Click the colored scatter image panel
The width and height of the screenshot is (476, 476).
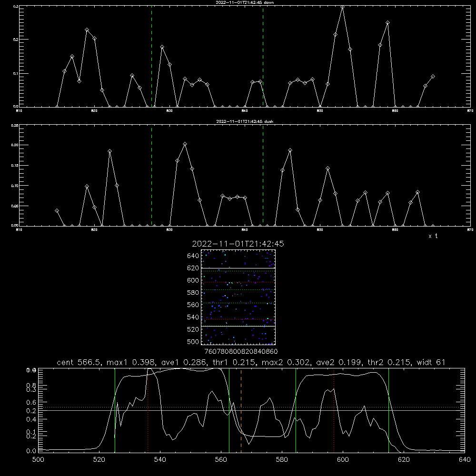(x=238, y=297)
